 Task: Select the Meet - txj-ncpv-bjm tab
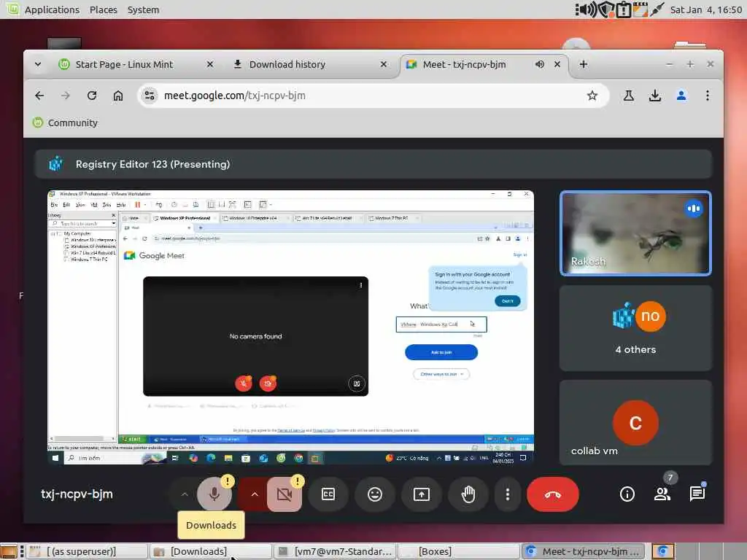465,64
